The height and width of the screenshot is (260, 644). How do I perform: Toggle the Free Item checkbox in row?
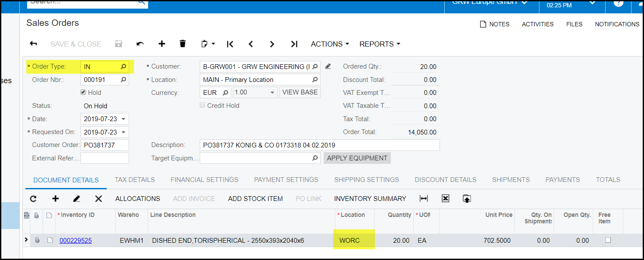(608, 240)
